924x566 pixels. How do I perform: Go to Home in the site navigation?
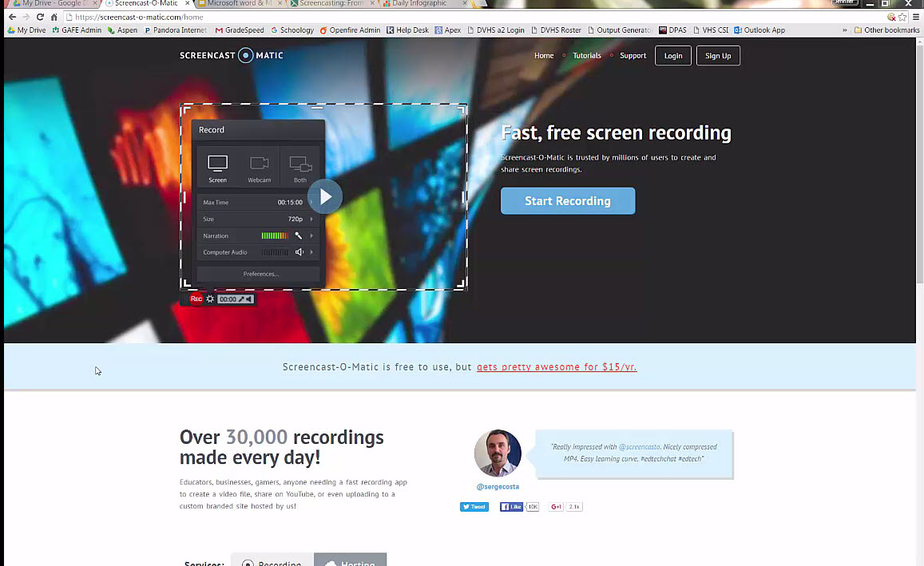pos(544,55)
